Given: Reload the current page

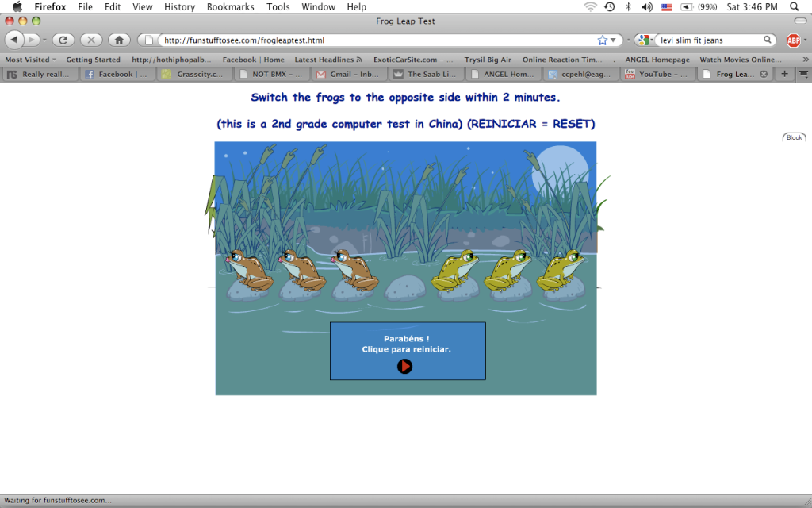Looking at the screenshot, I should point(63,40).
